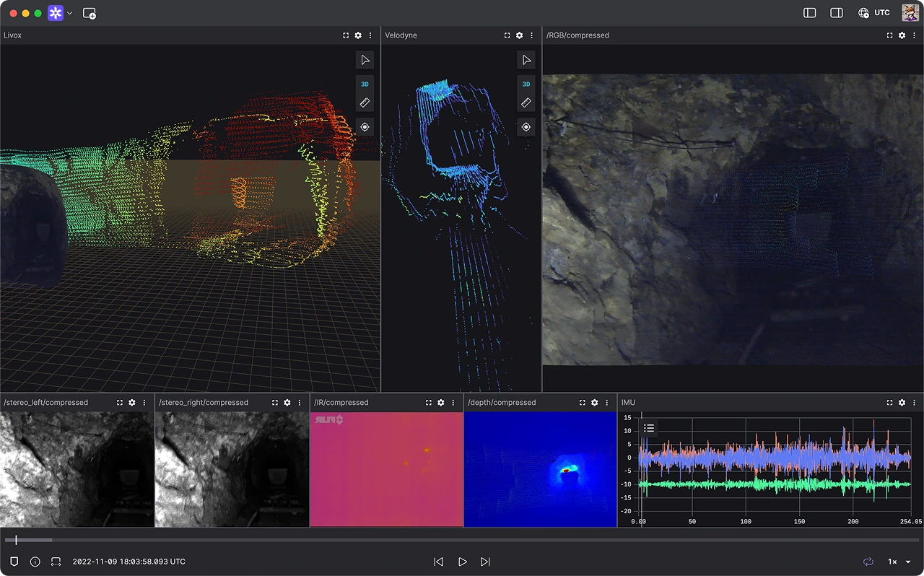Select the pointer tool in the Livox panel
Screen dimensions: 924x576
pos(365,60)
